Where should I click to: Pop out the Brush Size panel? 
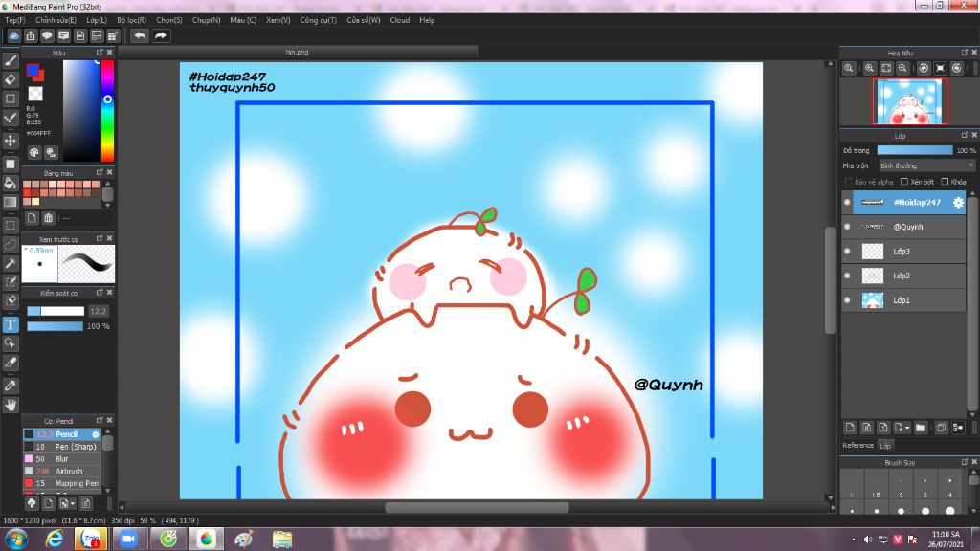pyautogui.click(x=965, y=462)
